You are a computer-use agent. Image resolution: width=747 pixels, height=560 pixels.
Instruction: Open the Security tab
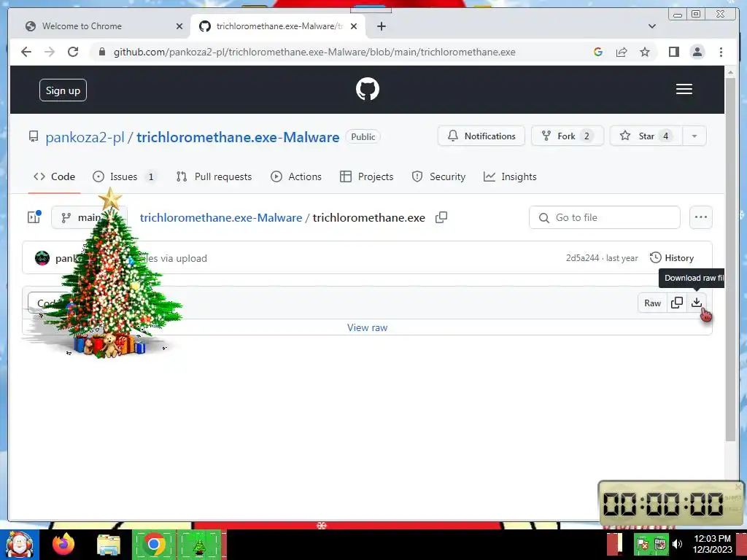(438, 176)
